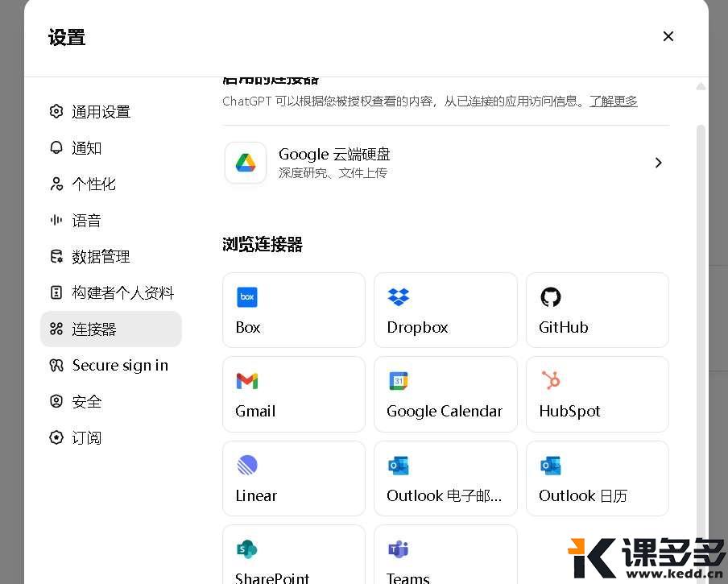
Task: Click the Google Drive logo icon
Action: pyautogui.click(x=246, y=163)
